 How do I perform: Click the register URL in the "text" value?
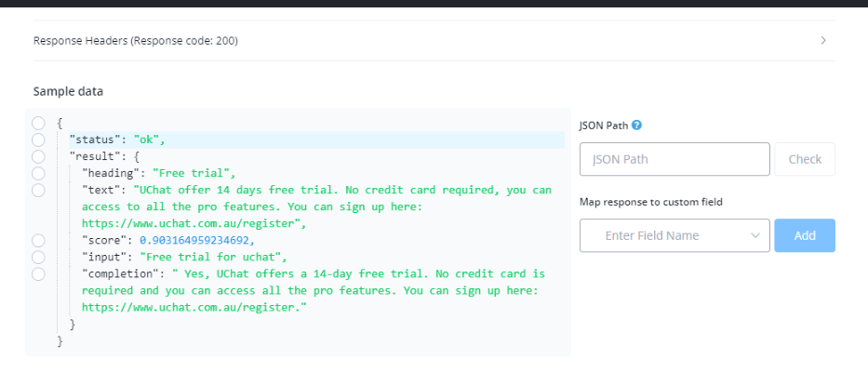193,223
